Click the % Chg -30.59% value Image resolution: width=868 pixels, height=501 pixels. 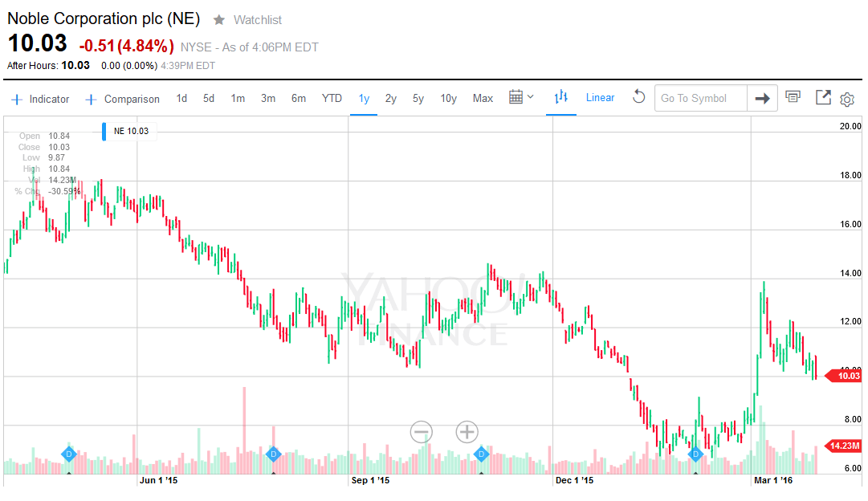point(64,192)
